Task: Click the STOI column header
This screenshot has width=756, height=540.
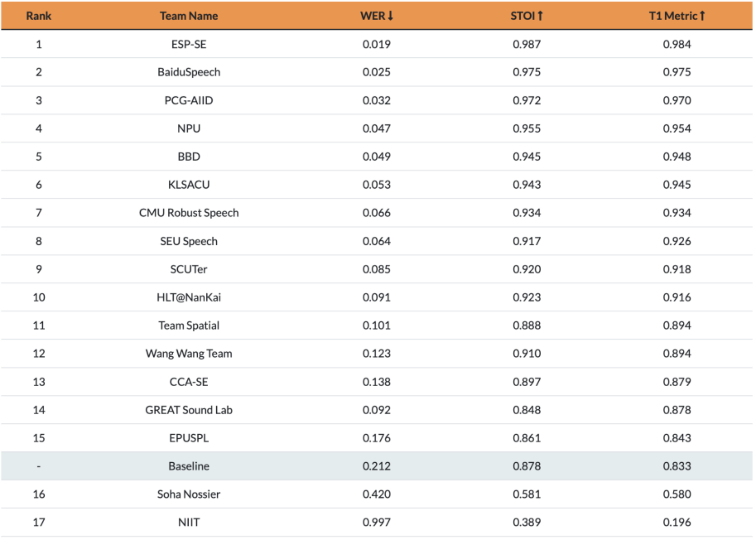Action: tap(526, 16)
